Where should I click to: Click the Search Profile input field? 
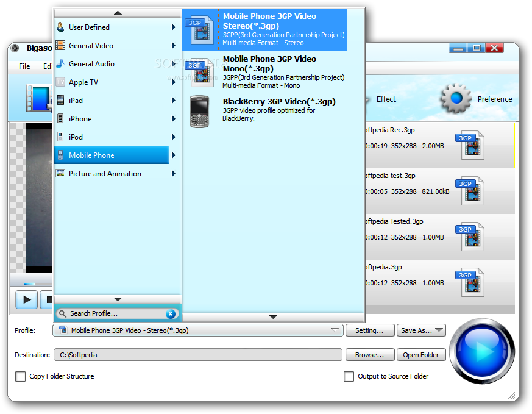(116, 313)
